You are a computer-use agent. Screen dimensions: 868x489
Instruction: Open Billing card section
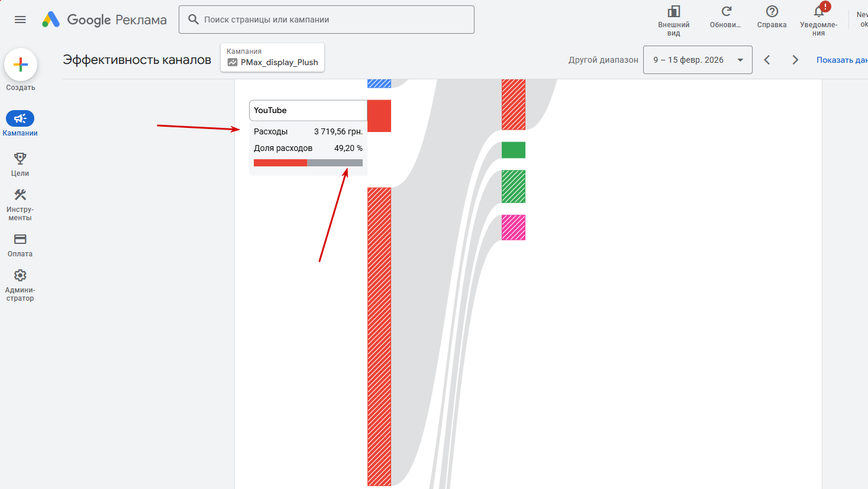point(20,240)
